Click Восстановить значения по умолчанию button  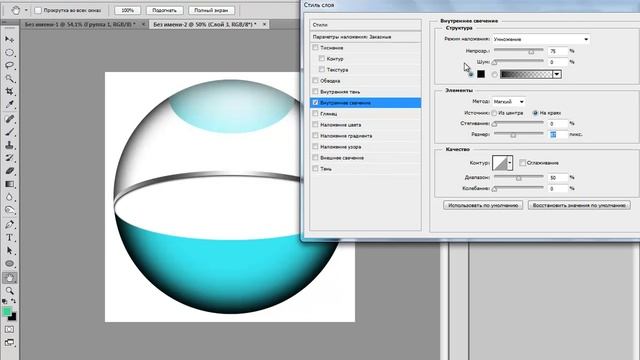[579, 205]
